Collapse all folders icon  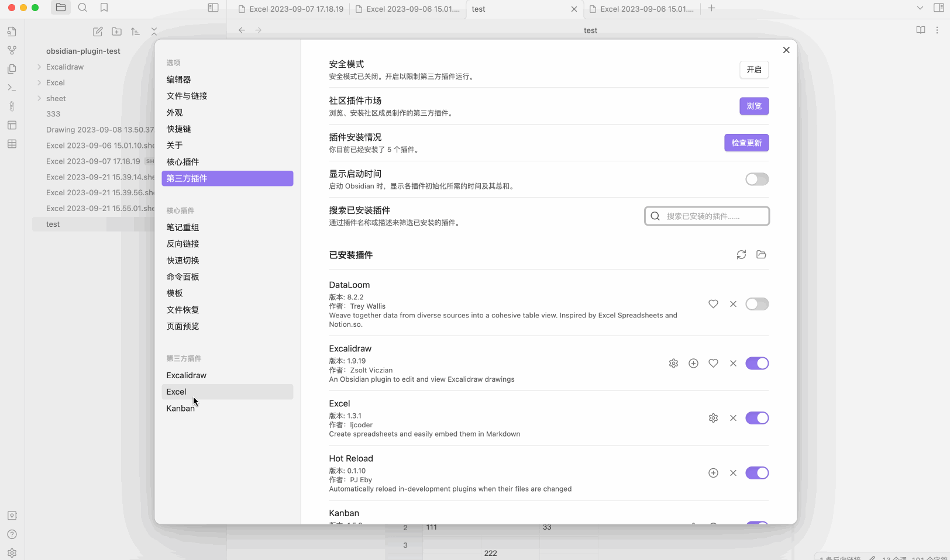click(x=154, y=32)
